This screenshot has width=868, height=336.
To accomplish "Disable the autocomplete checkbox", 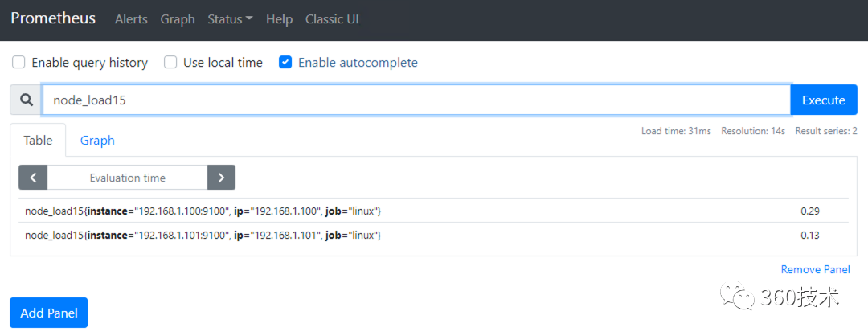I will pos(285,62).
